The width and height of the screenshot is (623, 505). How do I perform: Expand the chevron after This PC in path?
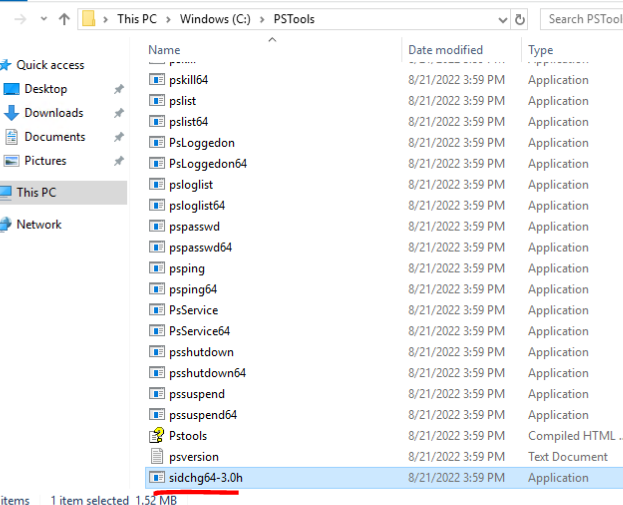pyautogui.click(x=168, y=19)
